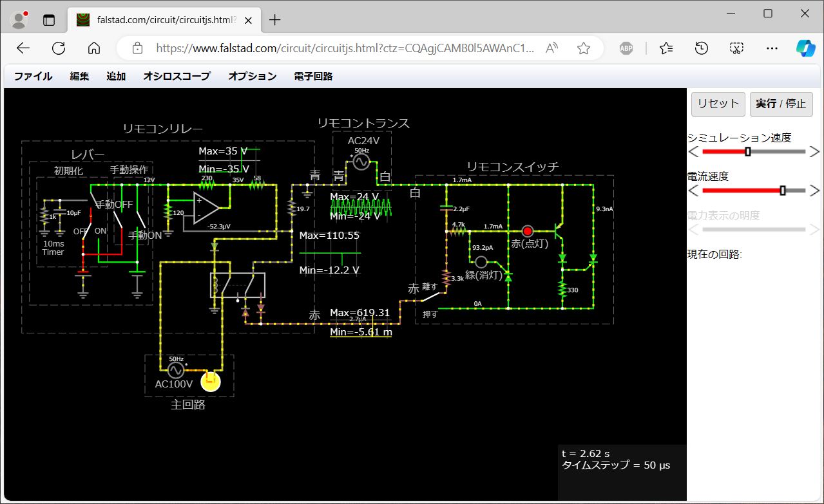
Task: Click the 2.2µF capacitor in リモコンスイッチ
Action: coord(446,207)
